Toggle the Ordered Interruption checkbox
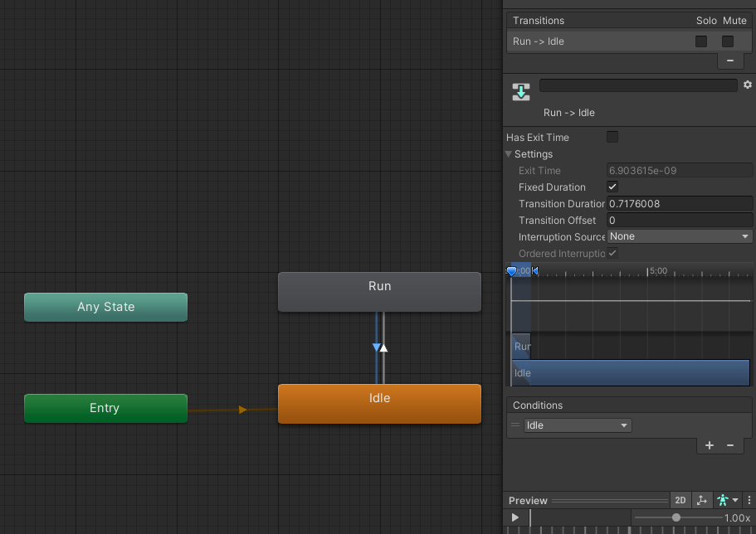Viewport: 756px width, 534px height. [612, 253]
